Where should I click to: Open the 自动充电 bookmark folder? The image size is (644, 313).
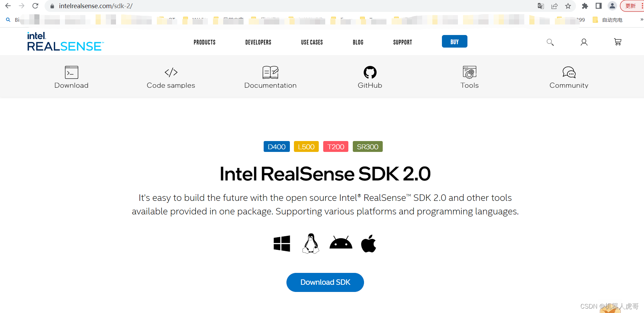[x=608, y=20]
